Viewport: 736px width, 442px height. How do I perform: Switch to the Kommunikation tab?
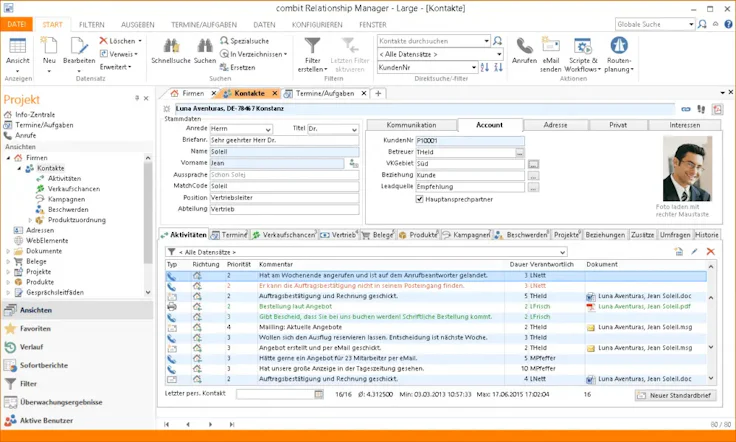[x=411, y=125]
